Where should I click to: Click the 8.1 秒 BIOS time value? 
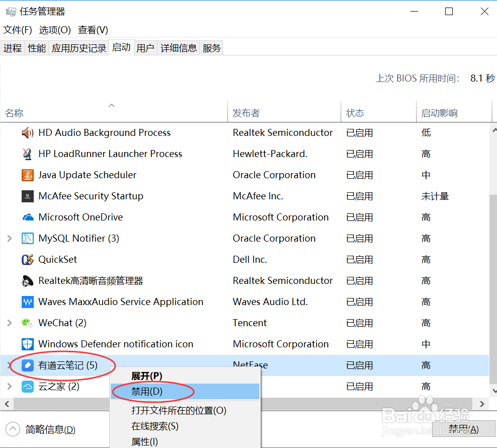[482, 78]
